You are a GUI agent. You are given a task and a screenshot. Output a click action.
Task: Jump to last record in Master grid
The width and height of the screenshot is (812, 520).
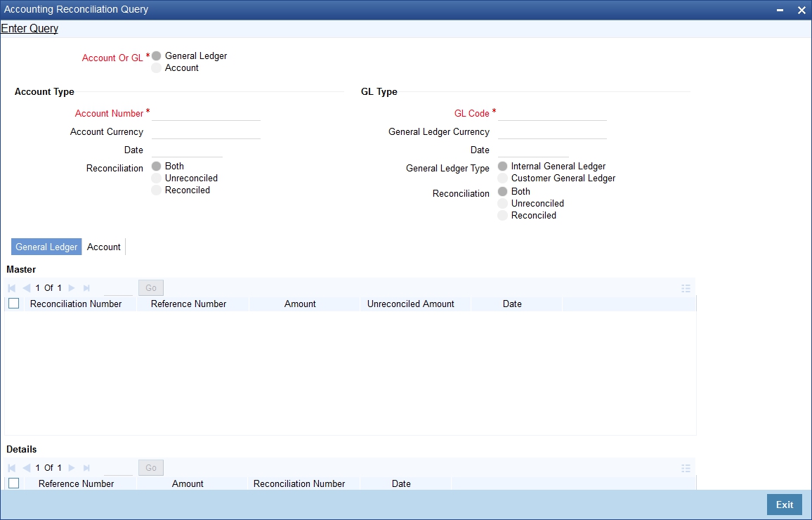tap(86, 287)
